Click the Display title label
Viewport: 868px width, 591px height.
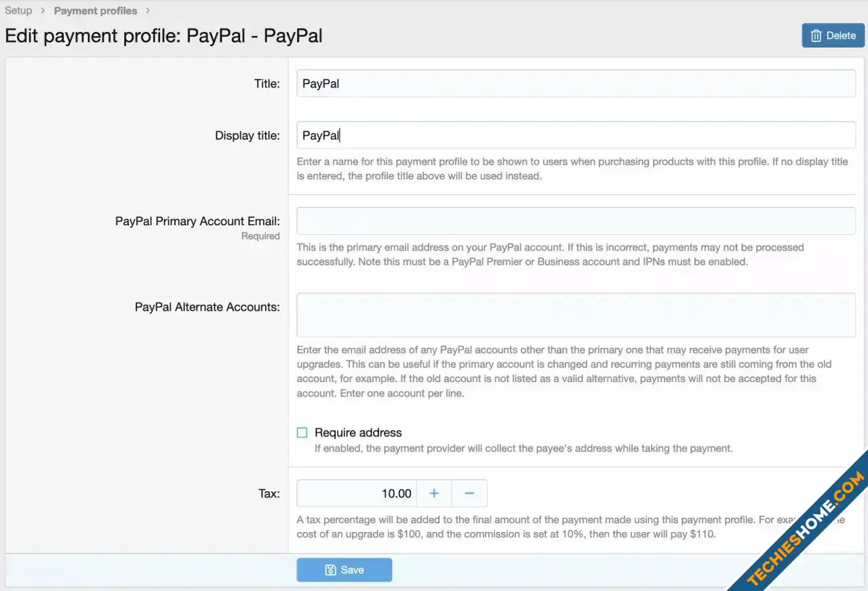pos(248,135)
